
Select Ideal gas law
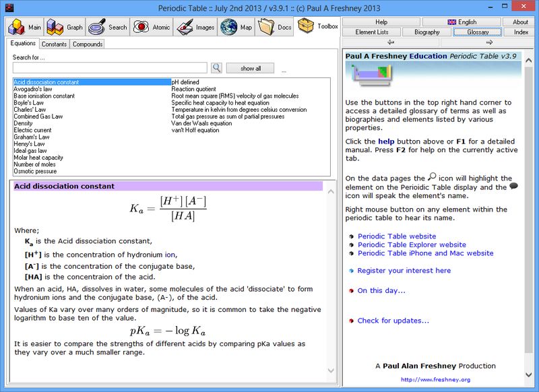(30, 151)
